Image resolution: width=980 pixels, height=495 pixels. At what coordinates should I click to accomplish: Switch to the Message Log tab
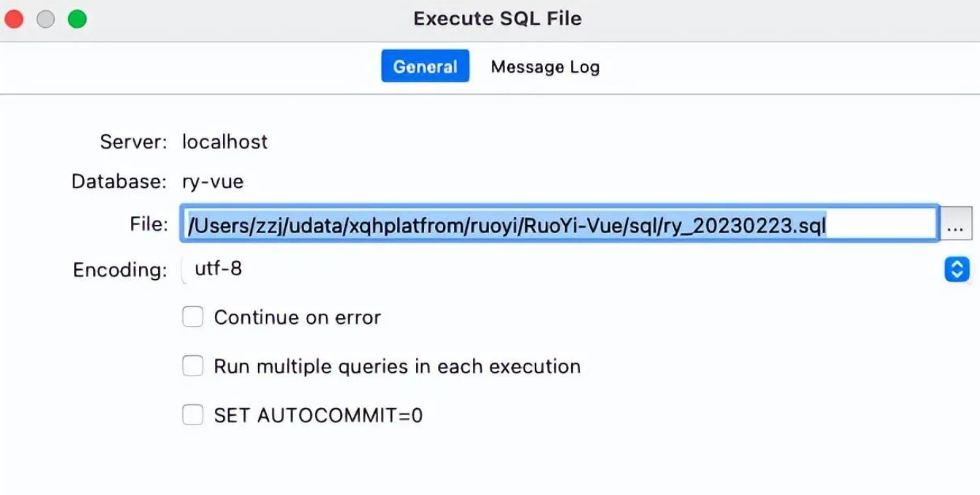click(x=545, y=67)
